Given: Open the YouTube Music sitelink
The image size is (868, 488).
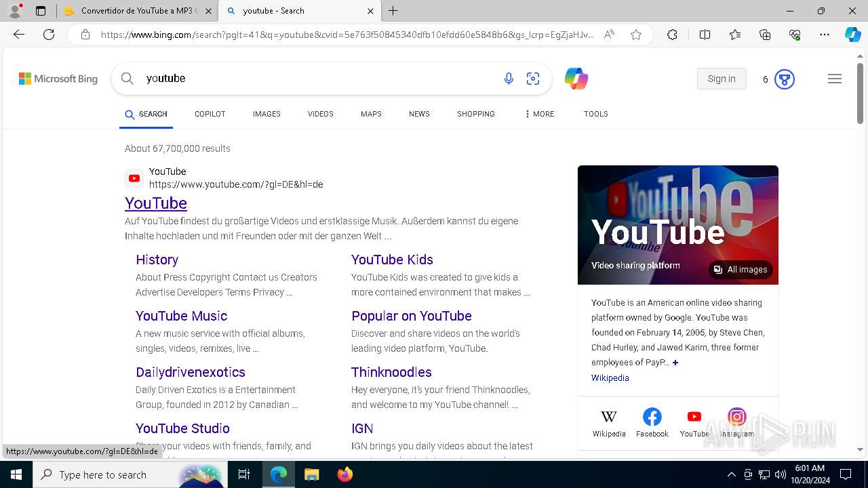Looking at the screenshot, I should coord(181,316).
